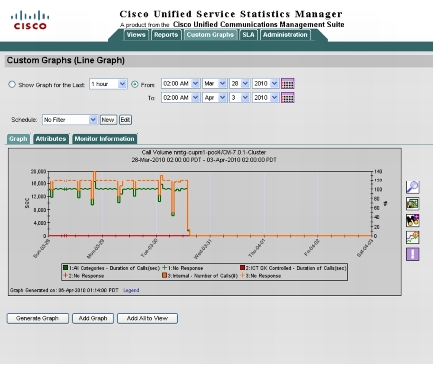Switch to the Graph sub-tab
Viewport: 434px width, 366px height.
18,139
